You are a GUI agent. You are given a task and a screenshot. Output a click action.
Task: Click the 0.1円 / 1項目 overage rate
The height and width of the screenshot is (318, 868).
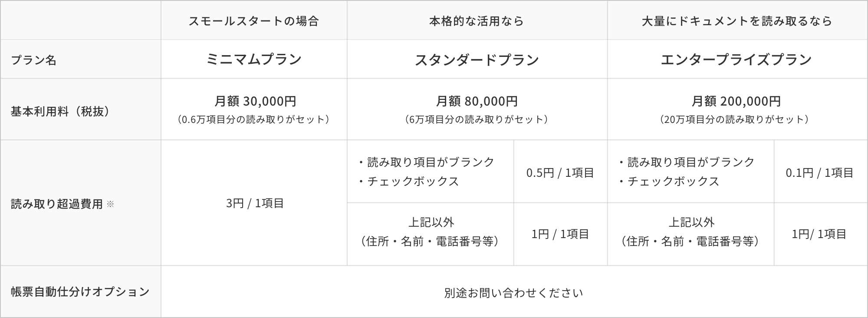819,173
